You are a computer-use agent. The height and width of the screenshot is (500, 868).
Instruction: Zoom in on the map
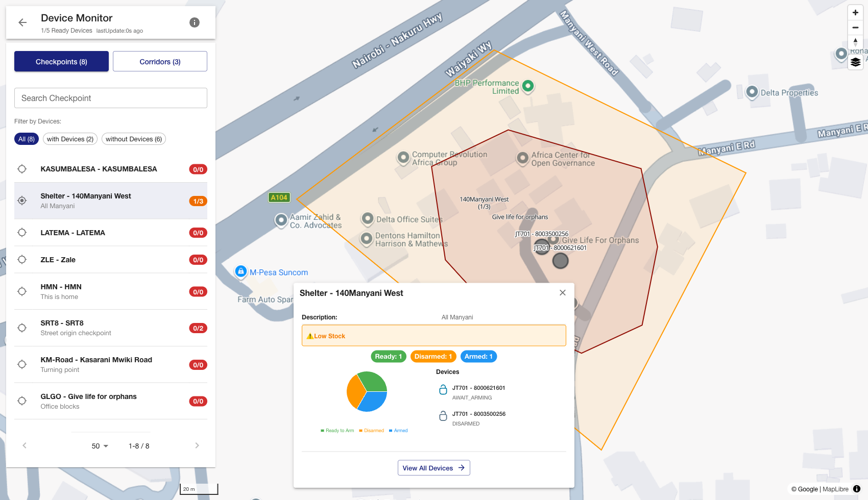click(855, 13)
